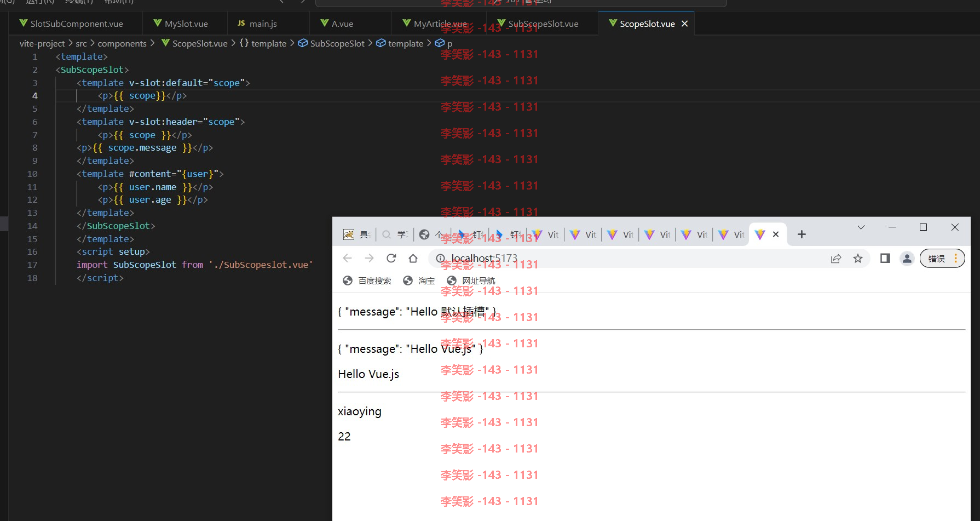Click './SubScopeslot.vue' import path string

(261, 265)
